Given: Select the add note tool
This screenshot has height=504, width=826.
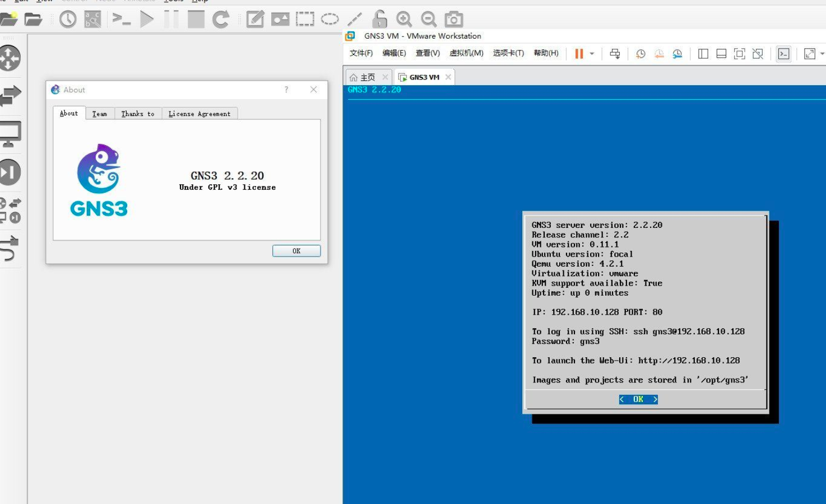Looking at the screenshot, I should (255, 20).
